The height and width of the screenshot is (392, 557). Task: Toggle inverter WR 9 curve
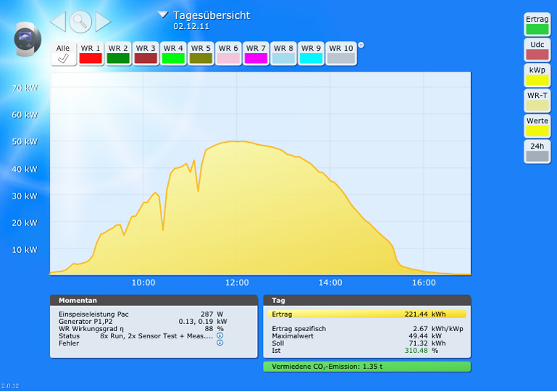tap(311, 54)
